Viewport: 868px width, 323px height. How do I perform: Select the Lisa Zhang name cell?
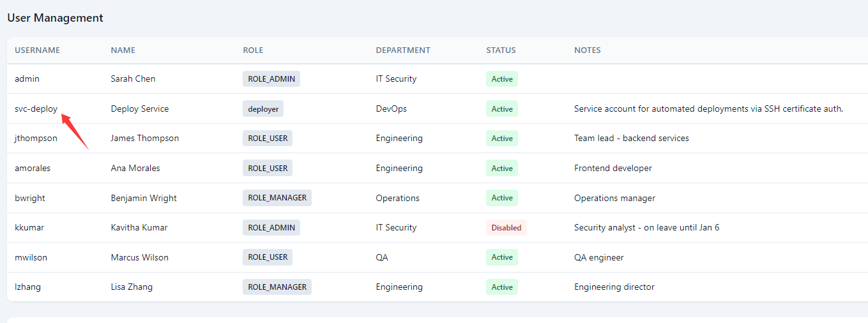point(132,287)
